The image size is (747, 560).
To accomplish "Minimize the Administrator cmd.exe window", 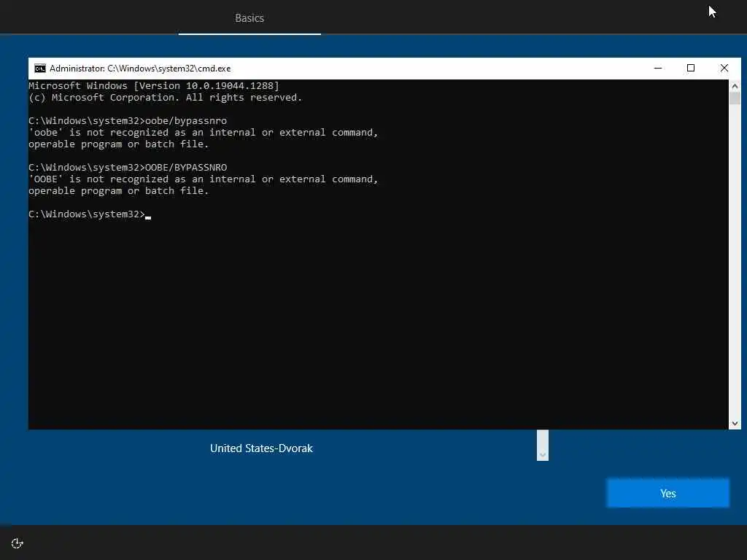I will point(658,68).
